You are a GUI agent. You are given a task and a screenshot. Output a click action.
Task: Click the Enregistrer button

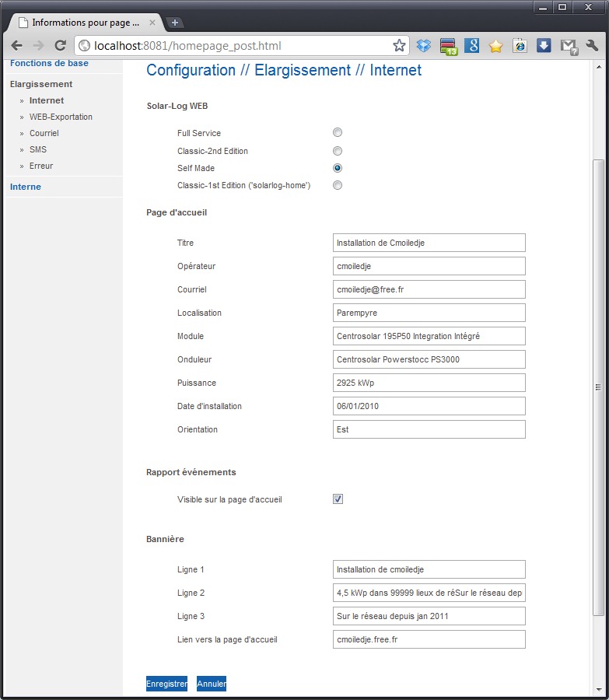(x=167, y=684)
